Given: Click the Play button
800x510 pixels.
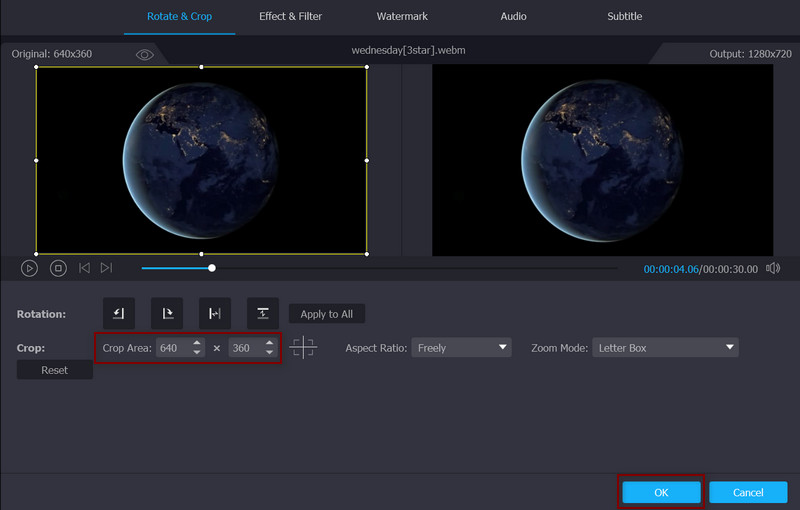Looking at the screenshot, I should coord(30,268).
